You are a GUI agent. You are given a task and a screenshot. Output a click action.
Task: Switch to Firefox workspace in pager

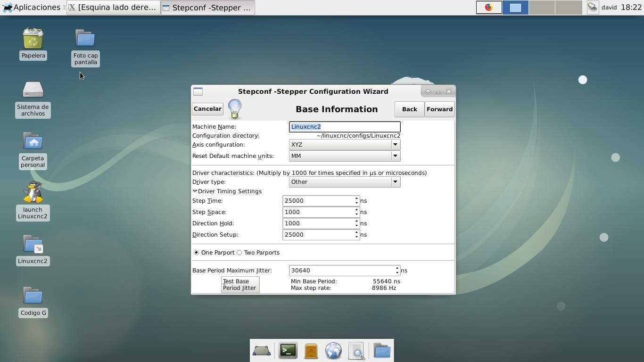tap(489, 8)
